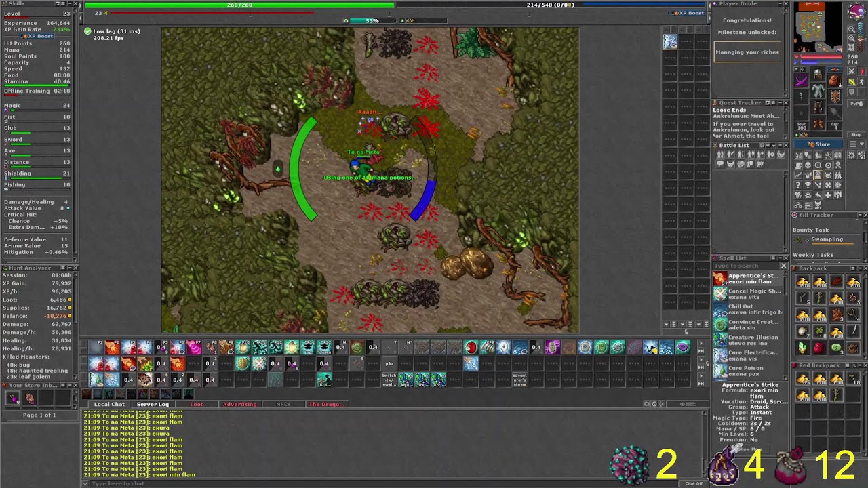The height and width of the screenshot is (488, 868).
Task: Click the green hit points bar at top
Action: [x=239, y=5]
